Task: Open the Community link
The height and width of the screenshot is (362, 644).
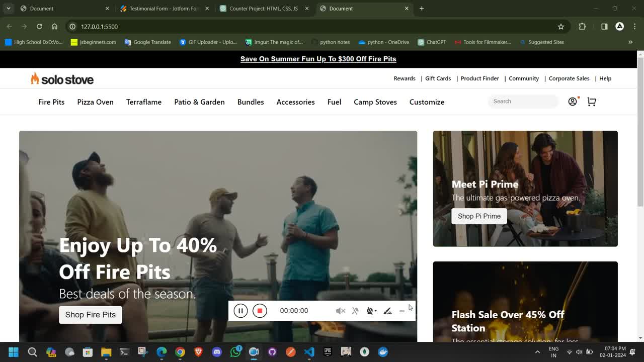Action: [x=524, y=78]
